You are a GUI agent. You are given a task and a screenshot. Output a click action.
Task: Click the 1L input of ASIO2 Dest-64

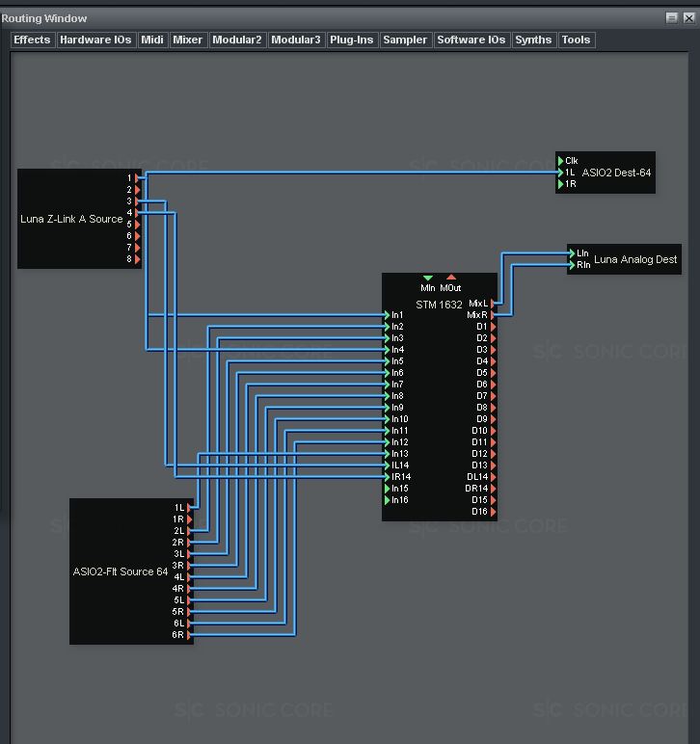coord(560,173)
